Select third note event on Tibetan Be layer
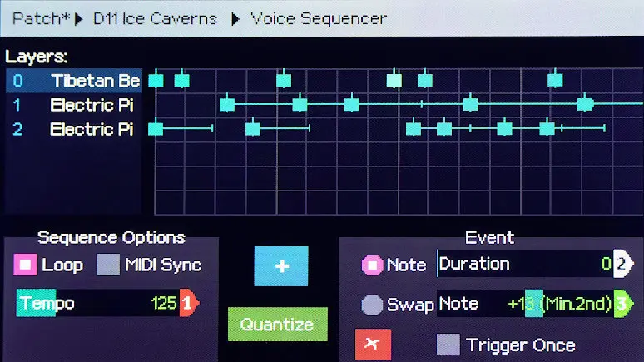Image resolution: width=644 pixels, height=362 pixels. 284,80
